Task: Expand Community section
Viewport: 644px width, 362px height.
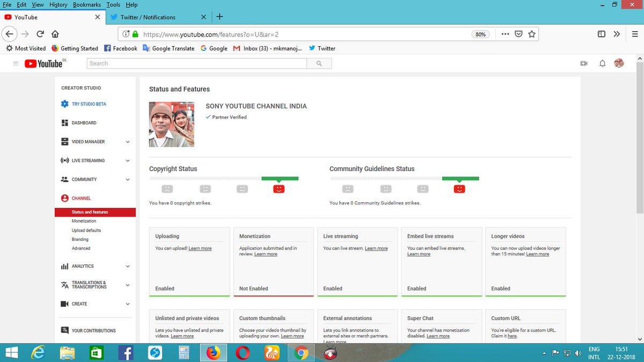Action: [x=128, y=180]
